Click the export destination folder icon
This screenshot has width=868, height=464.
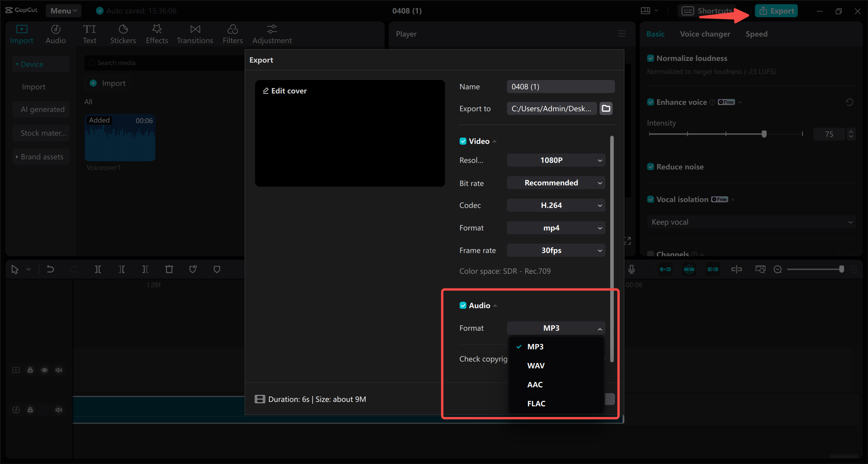point(606,108)
